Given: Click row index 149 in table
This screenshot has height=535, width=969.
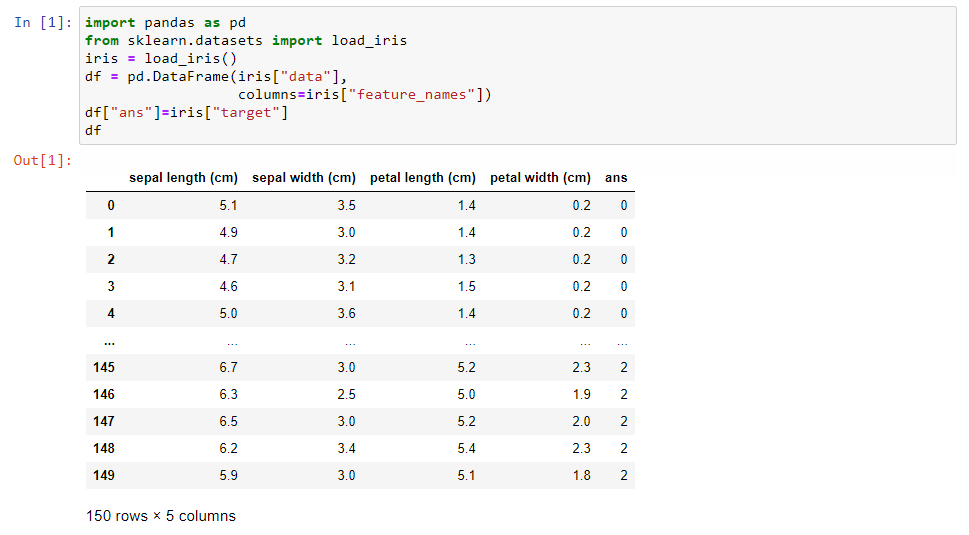Looking at the screenshot, I should [104, 476].
